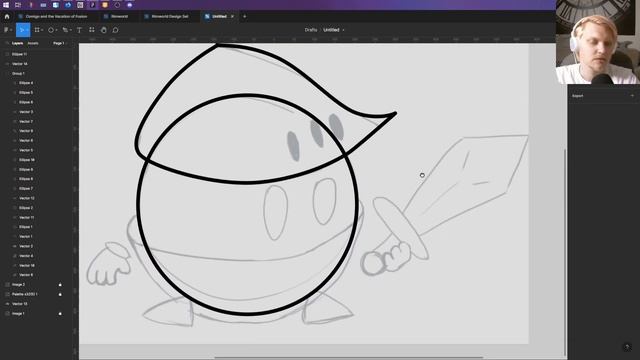
Task: Open Move tool options dropdown
Action: (27, 30)
